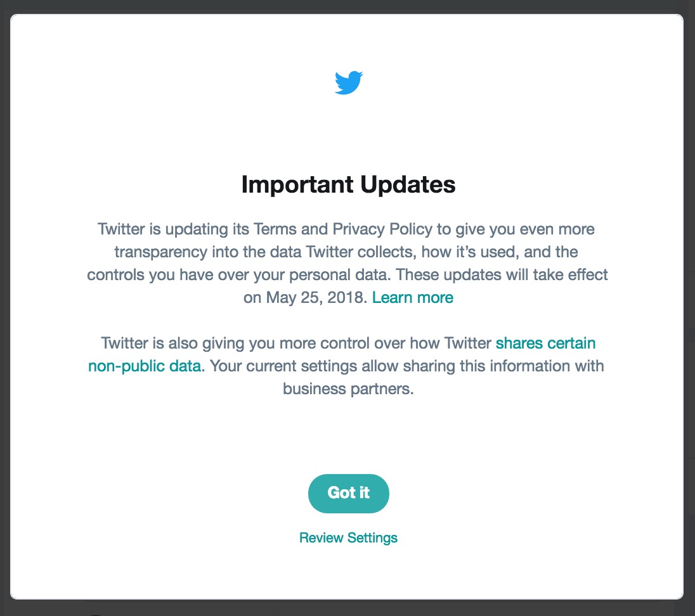Click the 'May 25, 2018' date text
The height and width of the screenshot is (616, 695).
click(316, 298)
